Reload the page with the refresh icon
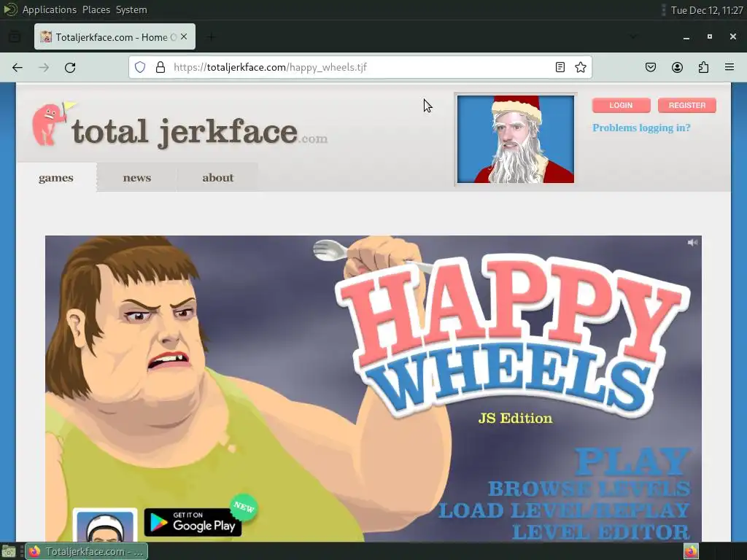The image size is (747, 560). tap(70, 68)
